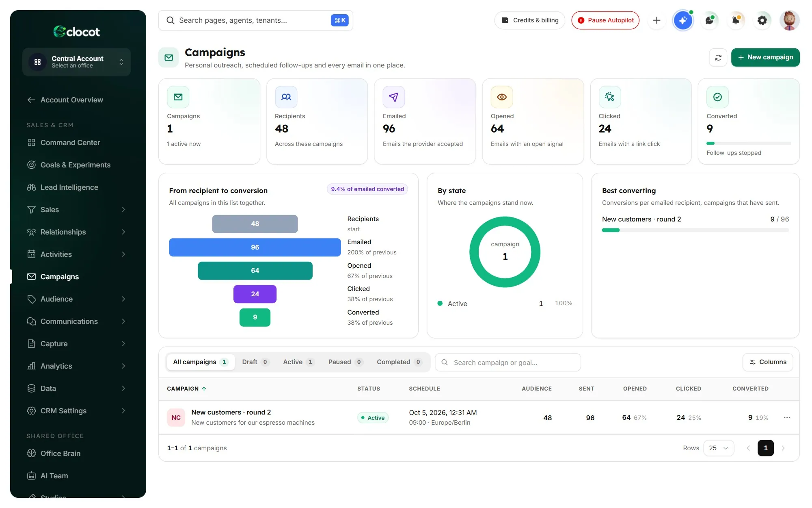Screen dimensions: 812x508
Task: Switch to the Paused tab
Action: coord(345,362)
